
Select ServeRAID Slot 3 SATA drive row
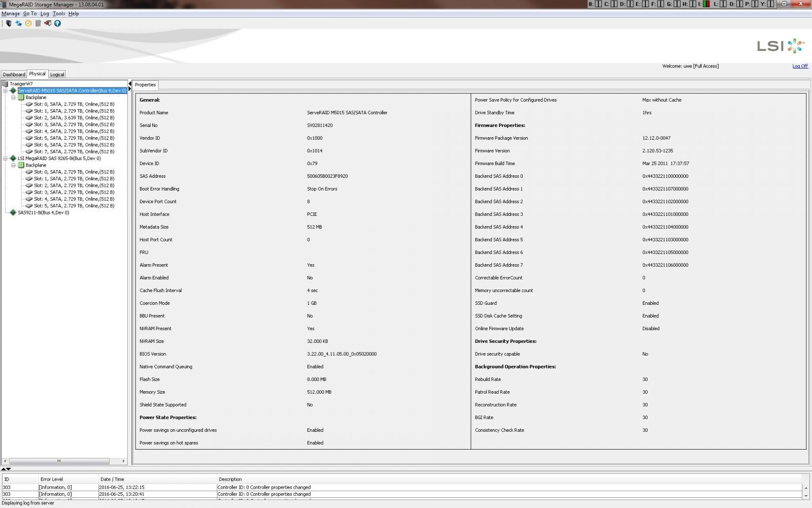tap(74, 124)
